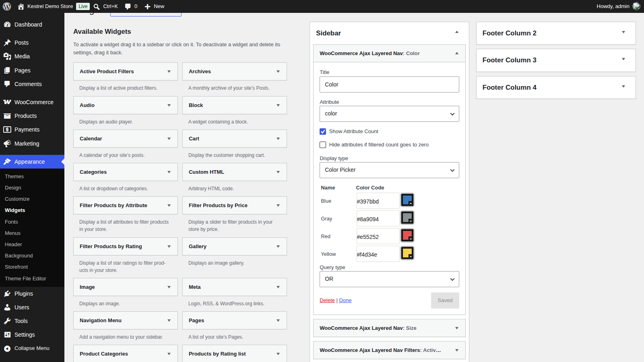Open the Settings sliders icon

click(x=7, y=335)
